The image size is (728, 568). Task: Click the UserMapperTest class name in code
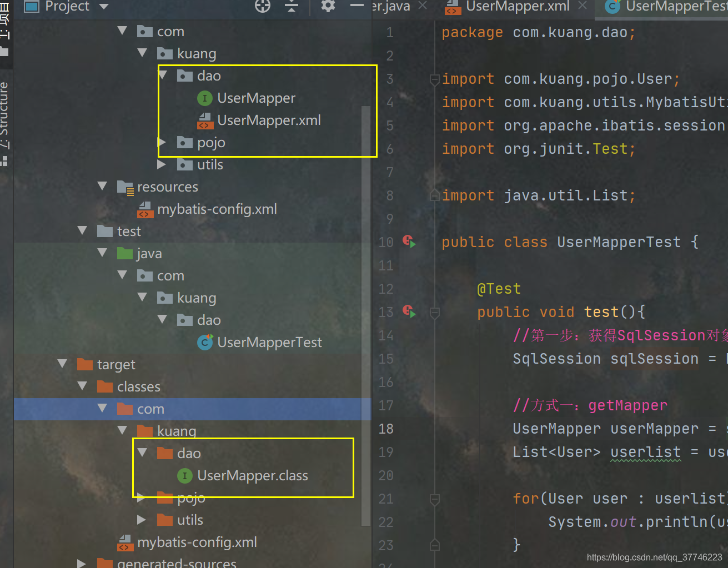point(619,242)
